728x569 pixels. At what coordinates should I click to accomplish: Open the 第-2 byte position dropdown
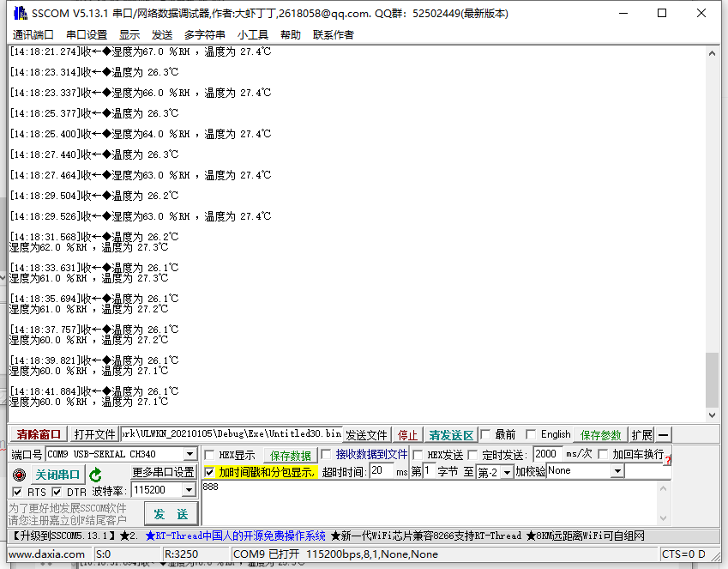507,472
